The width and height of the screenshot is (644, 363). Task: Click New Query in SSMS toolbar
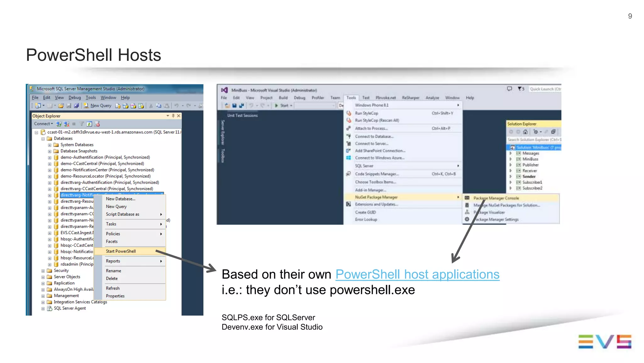tap(97, 106)
